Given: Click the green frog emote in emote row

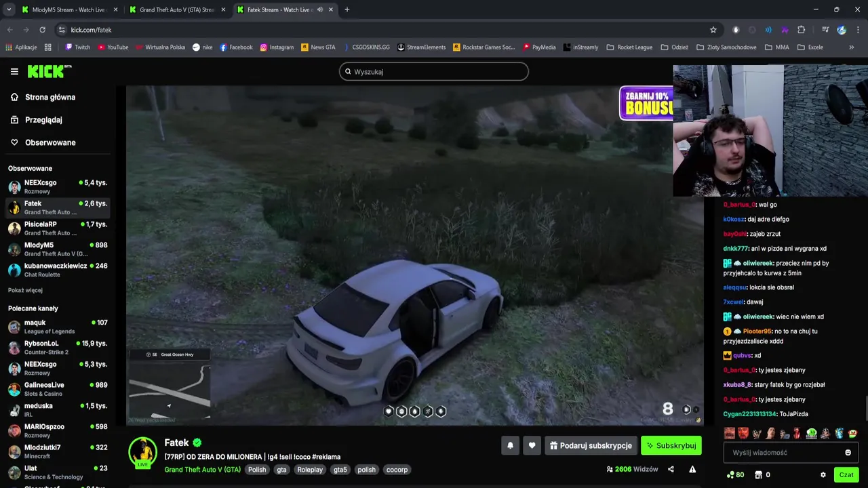Looking at the screenshot, I should coord(811,434).
